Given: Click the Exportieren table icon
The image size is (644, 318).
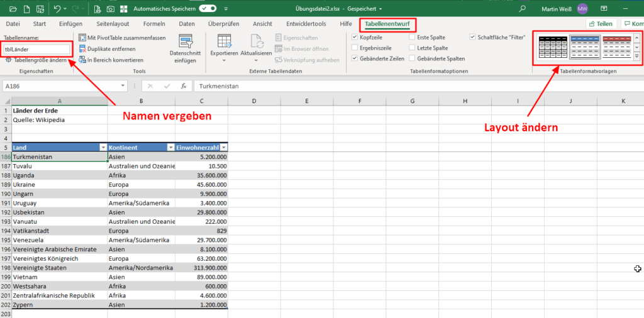Looking at the screenshot, I should click(225, 42).
